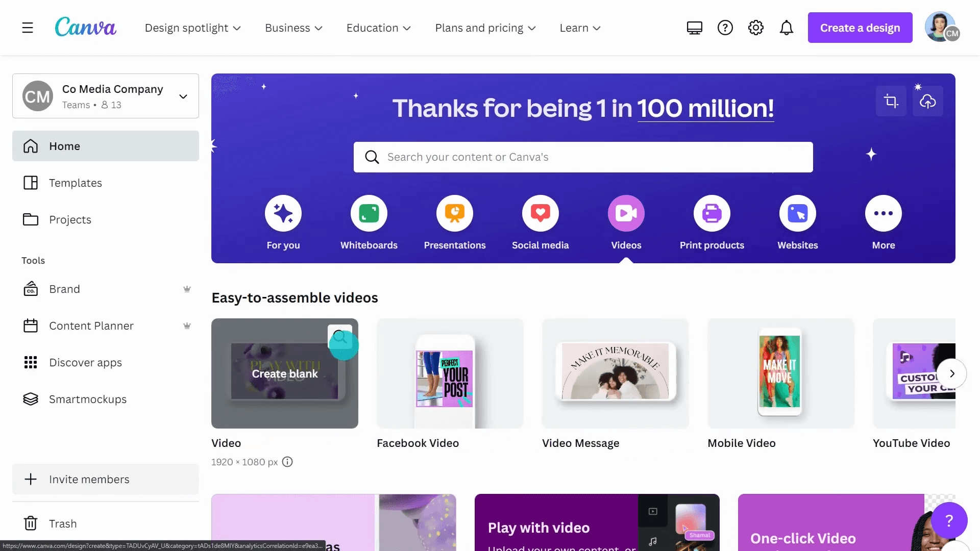
Task: Click Create blank video
Action: (x=285, y=373)
